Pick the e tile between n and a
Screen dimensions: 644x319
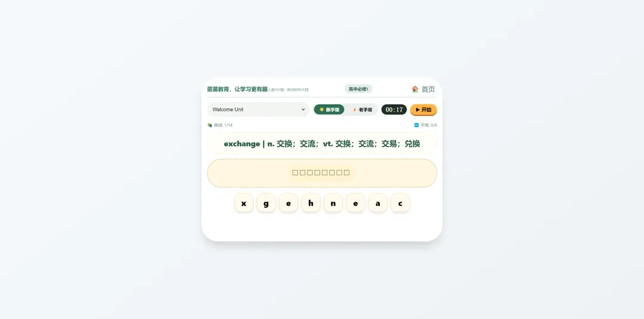(355, 203)
